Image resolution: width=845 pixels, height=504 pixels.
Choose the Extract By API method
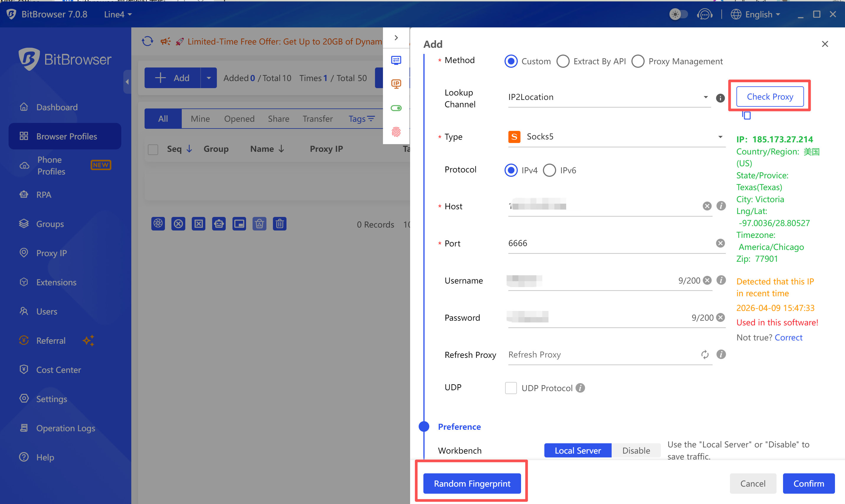coord(563,62)
